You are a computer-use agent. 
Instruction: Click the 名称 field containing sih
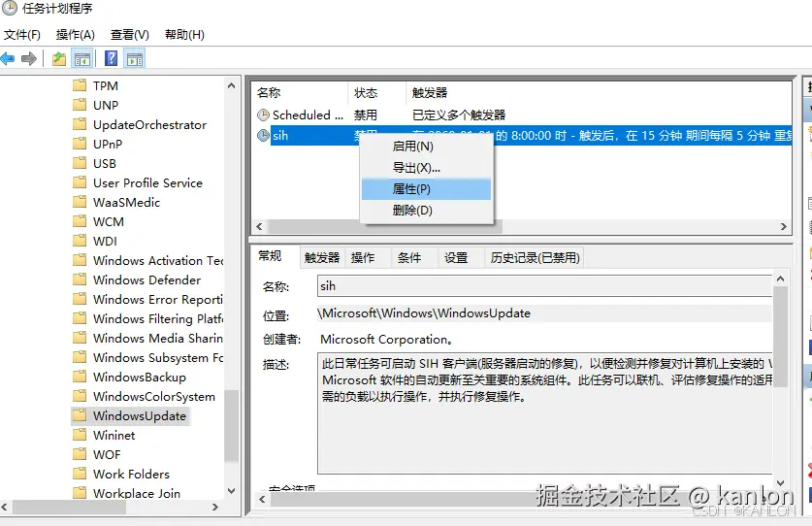(545, 286)
